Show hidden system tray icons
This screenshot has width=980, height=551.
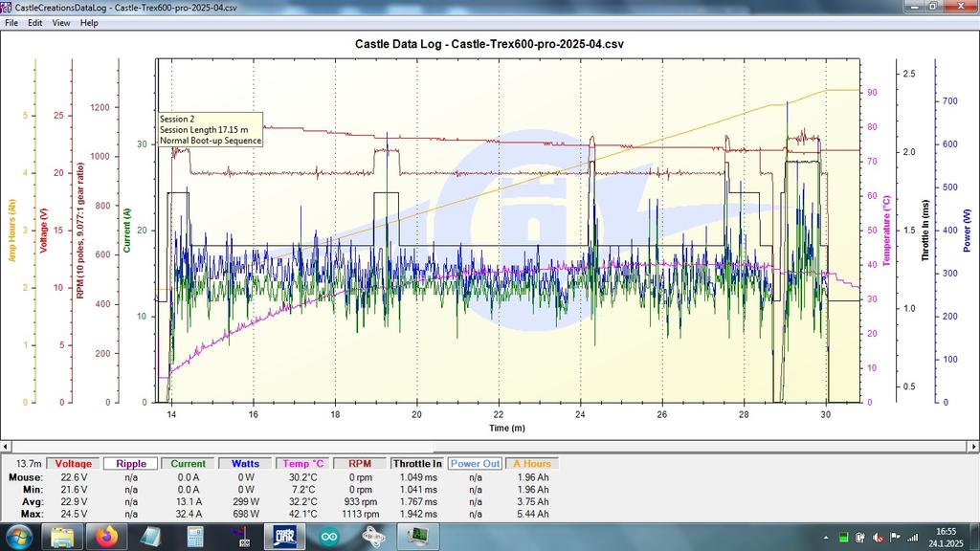tap(825, 537)
